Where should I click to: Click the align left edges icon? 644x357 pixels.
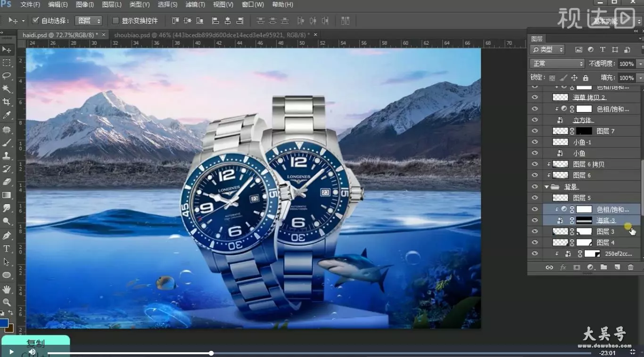click(215, 21)
